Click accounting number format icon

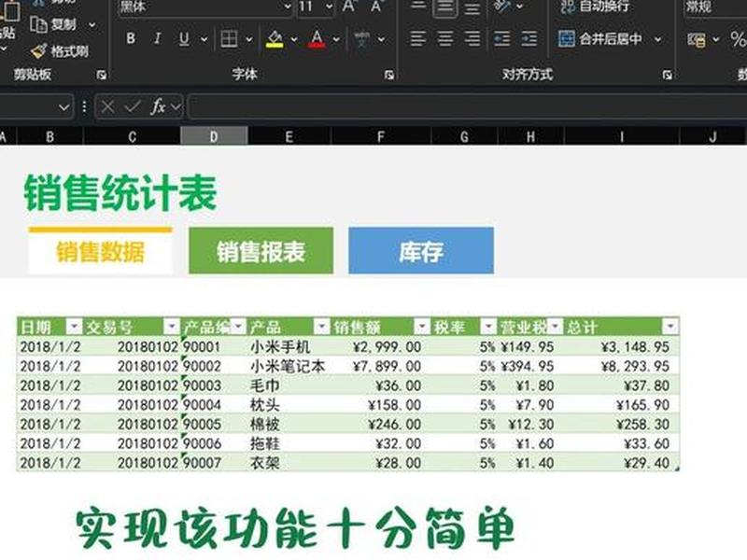click(x=696, y=39)
